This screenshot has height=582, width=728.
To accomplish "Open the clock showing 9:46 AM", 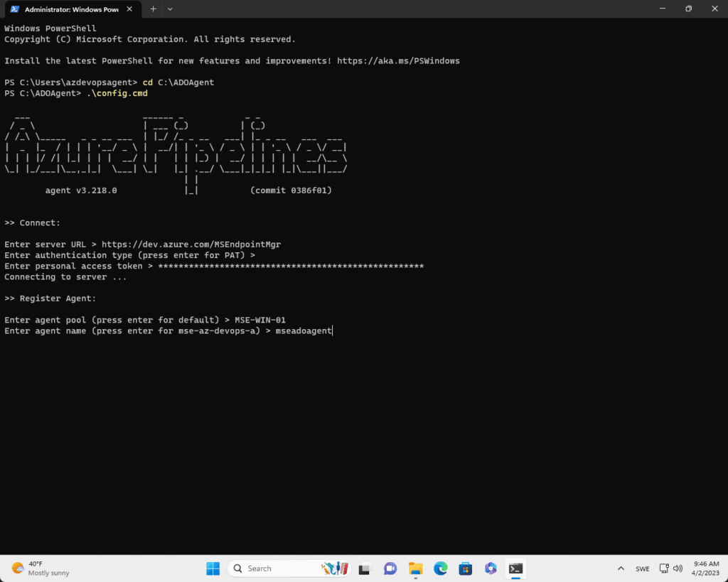I will (706, 568).
